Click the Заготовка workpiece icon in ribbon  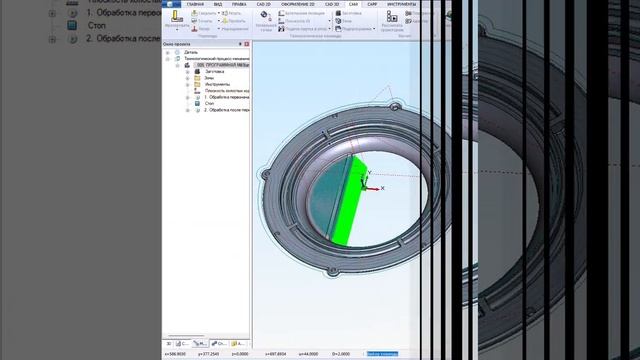(x=338, y=13)
